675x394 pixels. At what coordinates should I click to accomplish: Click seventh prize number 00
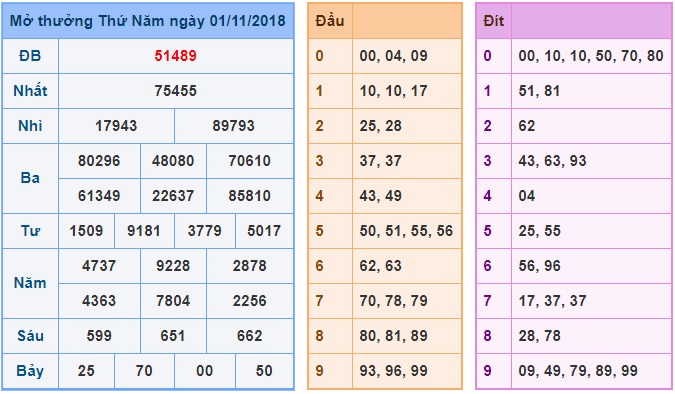point(204,371)
